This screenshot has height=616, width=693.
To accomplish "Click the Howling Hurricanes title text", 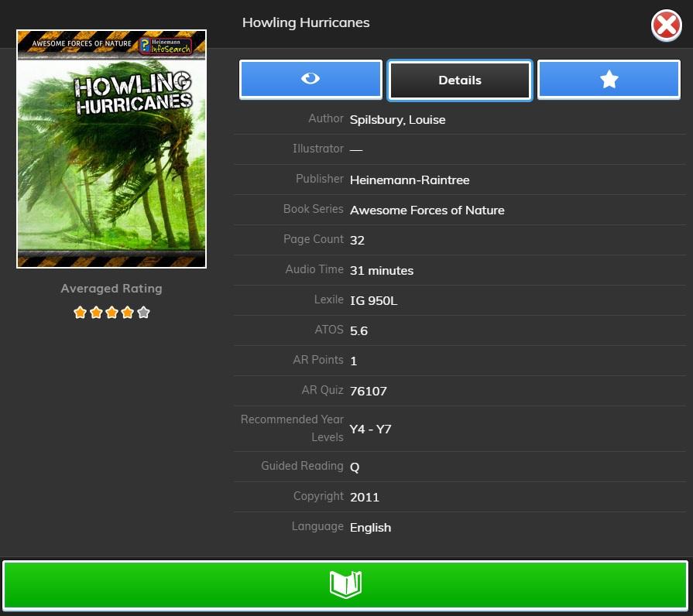I will 306,22.
